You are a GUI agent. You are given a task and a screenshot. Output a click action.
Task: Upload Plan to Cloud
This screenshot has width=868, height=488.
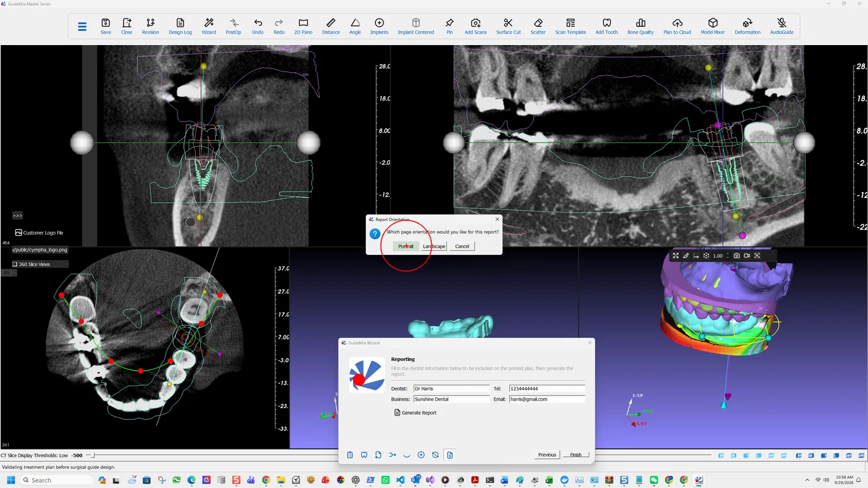[x=677, y=26]
